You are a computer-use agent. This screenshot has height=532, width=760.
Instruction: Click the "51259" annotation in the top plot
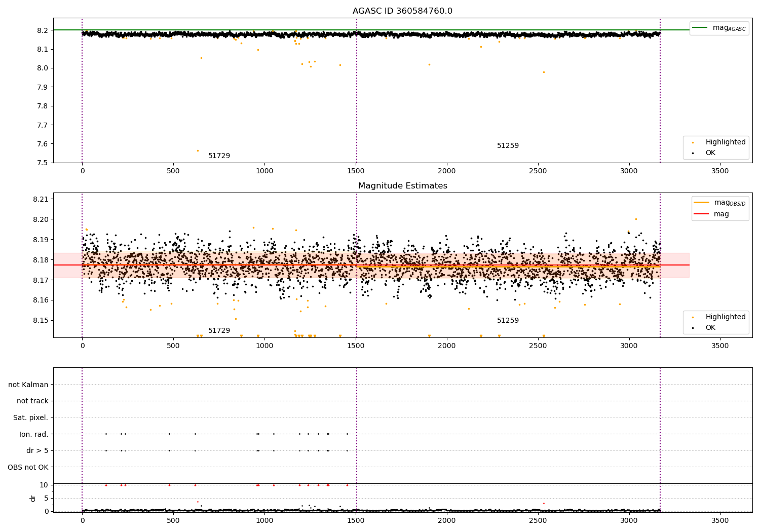click(x=508, y=146)
